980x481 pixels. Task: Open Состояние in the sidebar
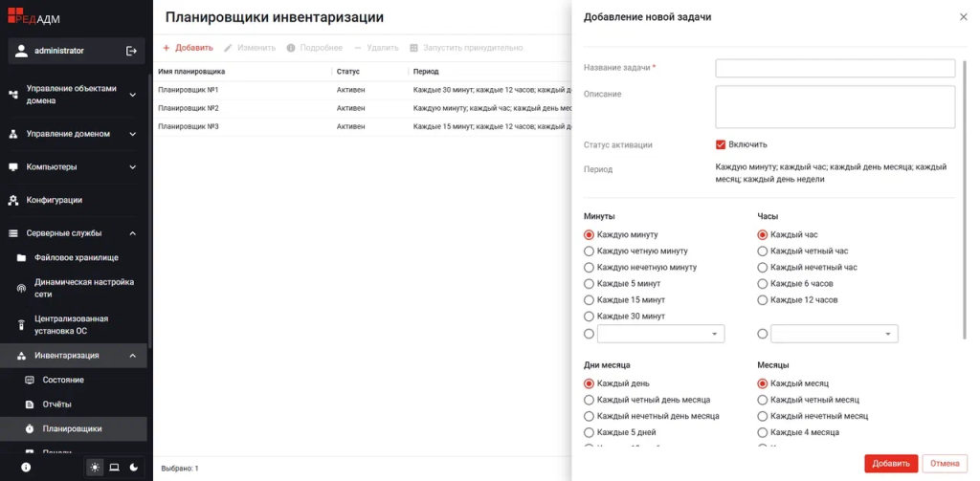point(62,380)
